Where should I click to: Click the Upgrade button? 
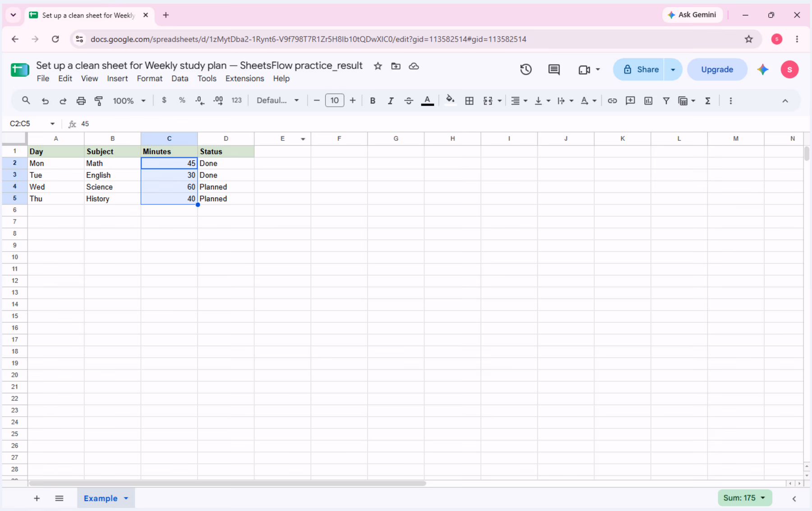[717, 70]
